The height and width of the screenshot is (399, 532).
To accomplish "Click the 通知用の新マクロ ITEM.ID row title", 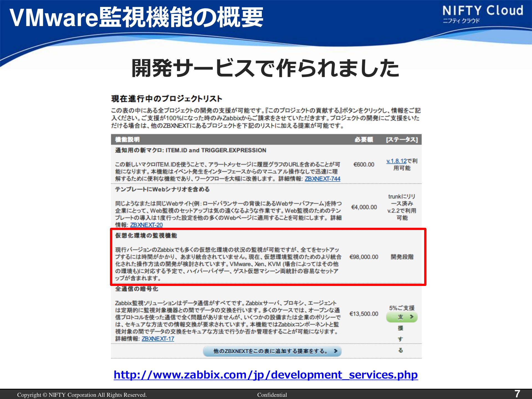I will (x=191, y=150).
